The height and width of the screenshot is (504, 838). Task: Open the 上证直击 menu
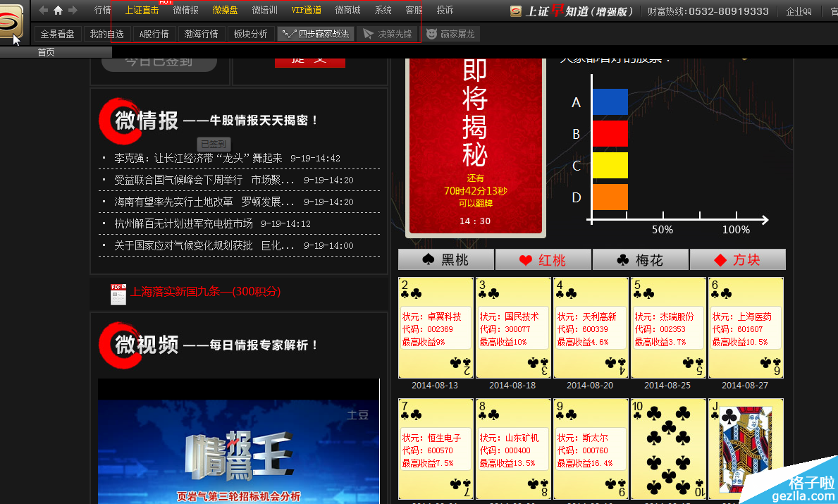point(142,11)
